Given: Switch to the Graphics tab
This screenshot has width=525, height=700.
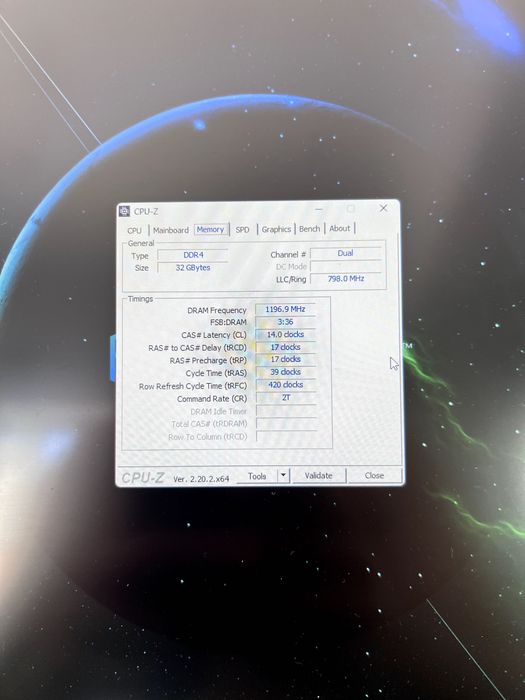Looking at the screenshot, I should point(276,229).
